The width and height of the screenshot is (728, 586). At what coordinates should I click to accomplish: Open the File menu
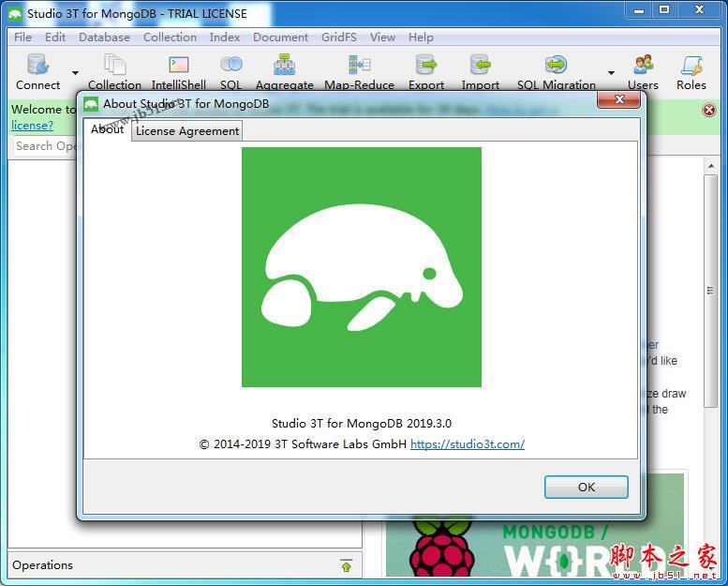tap(22, 38)
